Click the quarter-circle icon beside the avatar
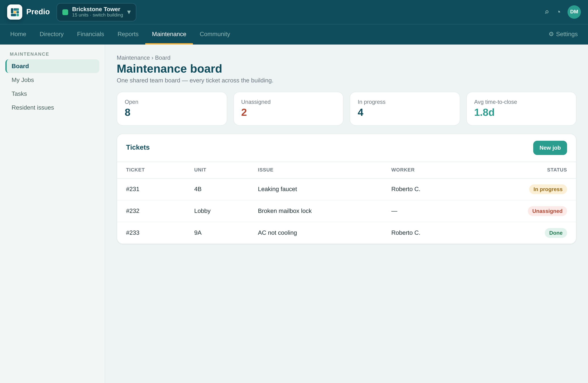Image resolution: width=588 pixels, height=383 pixels. point(559,12)
